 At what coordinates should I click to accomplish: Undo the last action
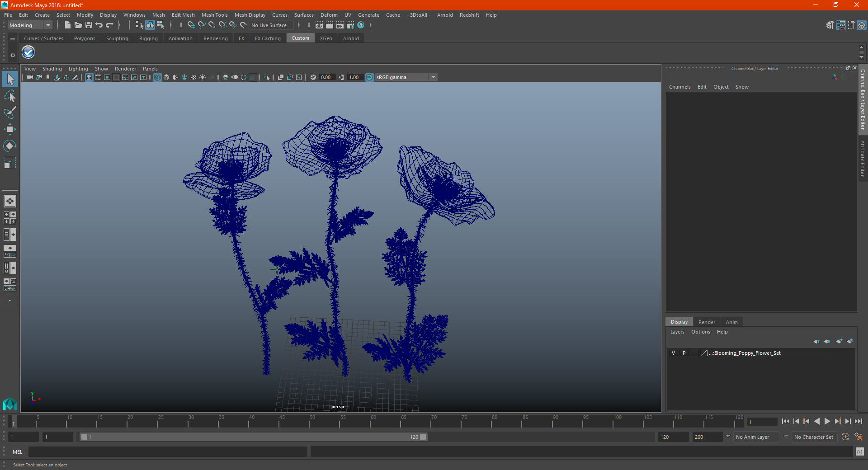coord(99,25)
